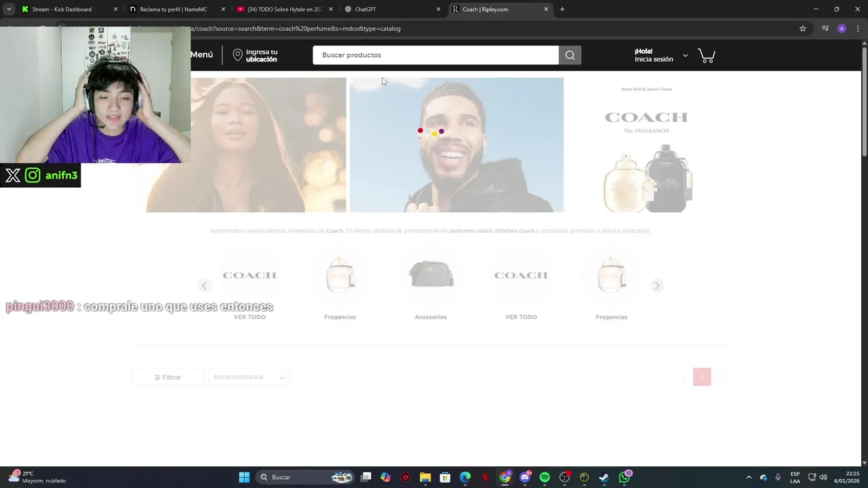Screen dimensions: 868x488
Task: Open the first Fragancias category
Action: click(340, 284)
